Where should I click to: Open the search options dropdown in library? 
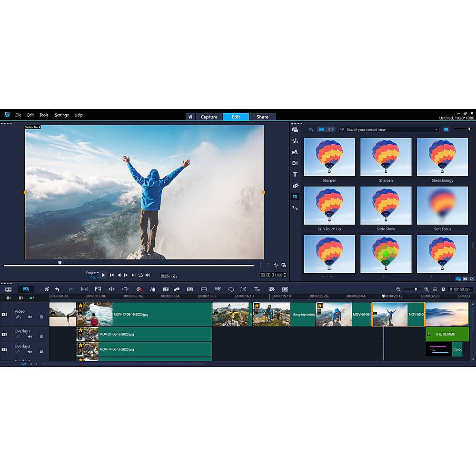pyautogui.click(x=343, y=129)
